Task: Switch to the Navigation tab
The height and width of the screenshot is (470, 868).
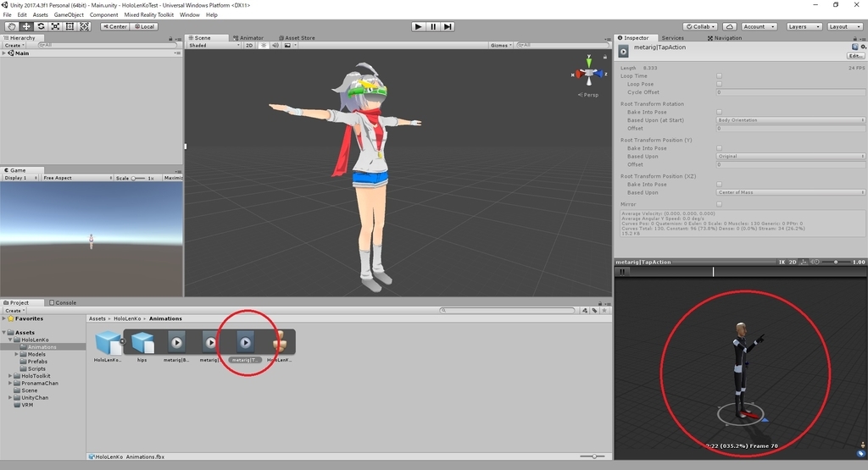Action: click(x=725, y=38)
